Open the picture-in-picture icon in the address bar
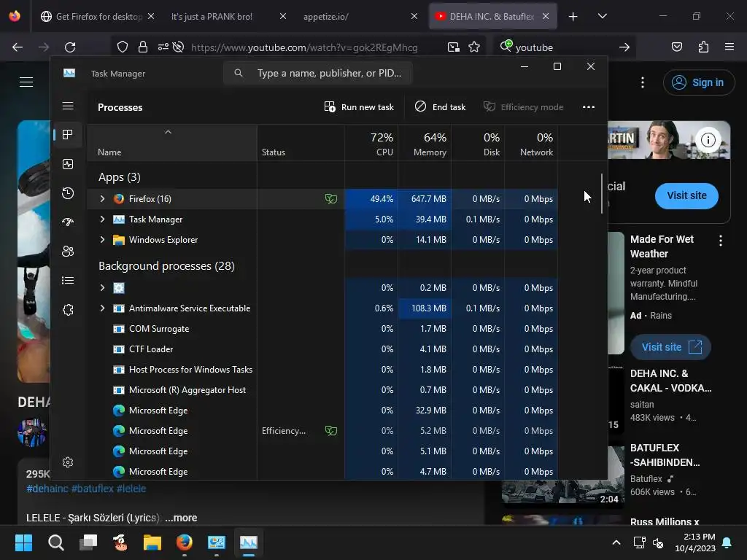The image size is (747, 560). 454,47
